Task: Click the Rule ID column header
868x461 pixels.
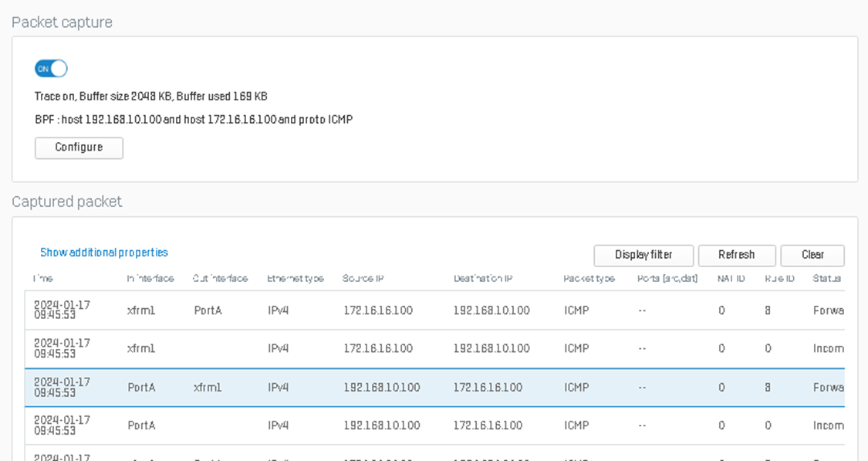Action: tap(779, 279)
